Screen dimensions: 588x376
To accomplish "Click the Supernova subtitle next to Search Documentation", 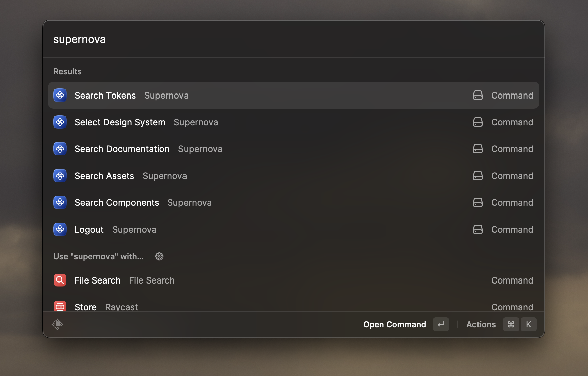I will coord(200,149).
